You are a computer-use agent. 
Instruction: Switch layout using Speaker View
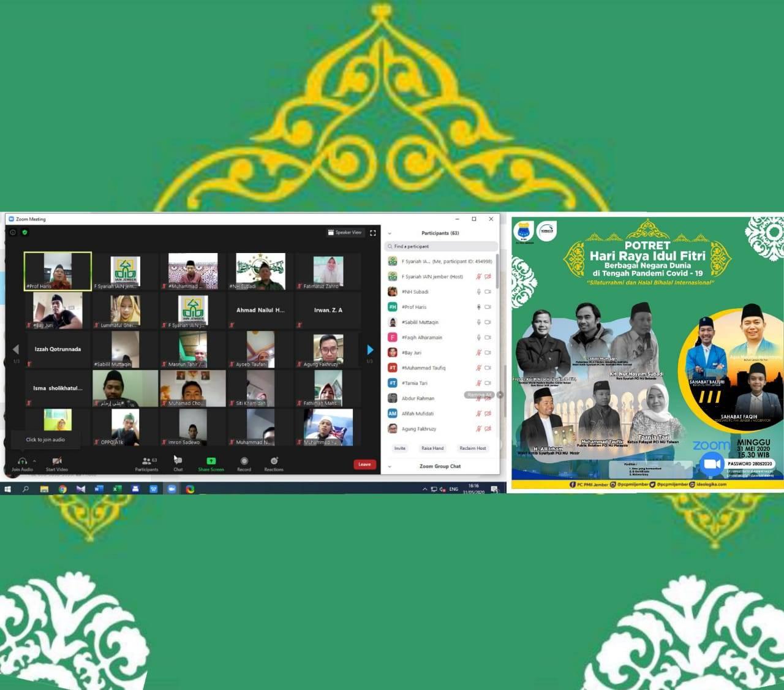(344, 233)
